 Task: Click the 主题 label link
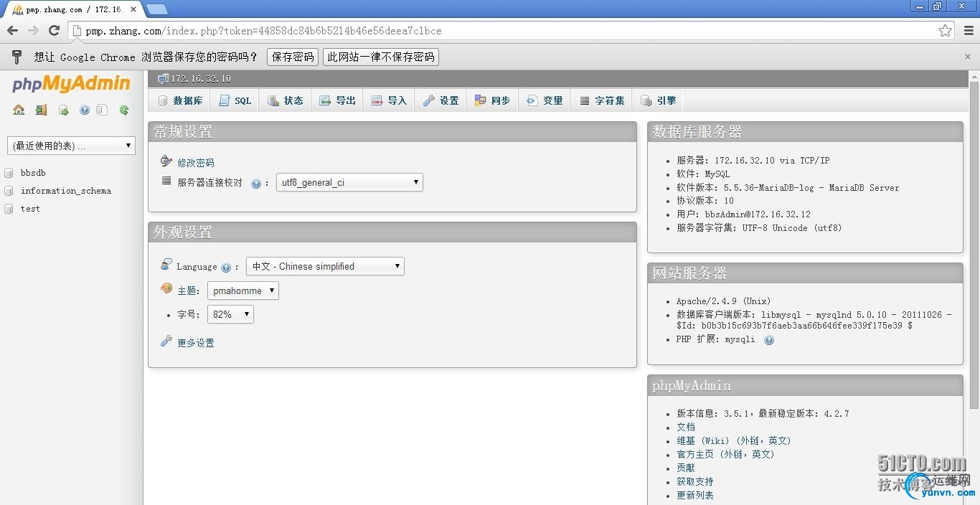pos(188,291)
